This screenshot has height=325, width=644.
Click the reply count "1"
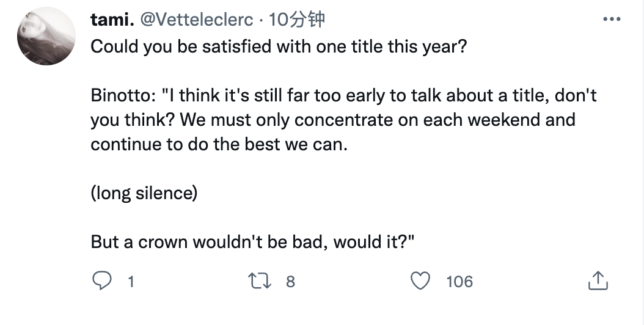(x=130, y=282)
